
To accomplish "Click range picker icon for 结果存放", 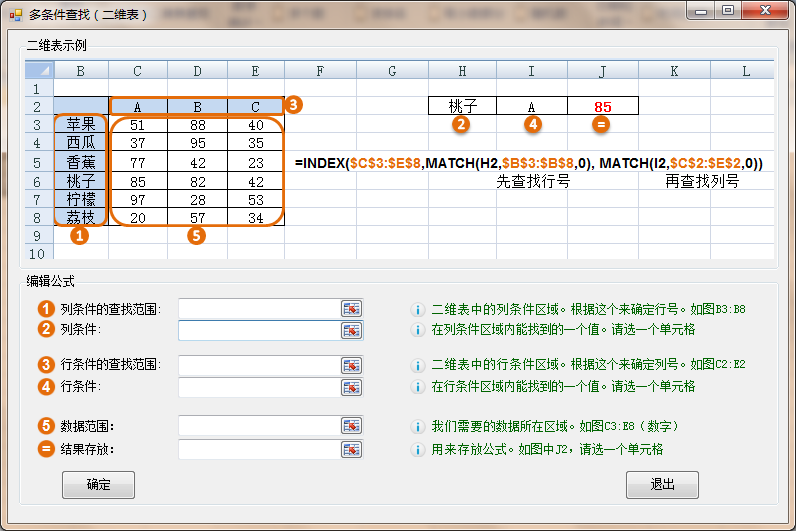I will click(x=351, y=449).
